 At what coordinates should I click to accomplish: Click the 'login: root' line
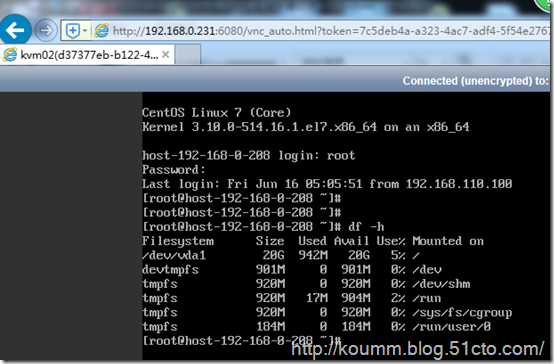tap(248, 155)
